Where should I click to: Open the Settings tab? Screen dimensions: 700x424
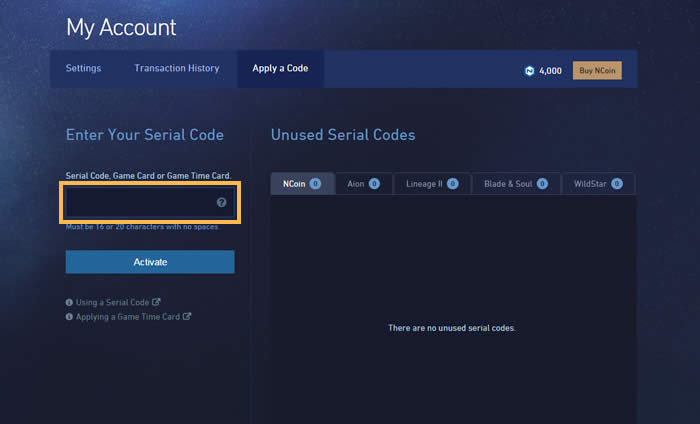click(83, 68)
